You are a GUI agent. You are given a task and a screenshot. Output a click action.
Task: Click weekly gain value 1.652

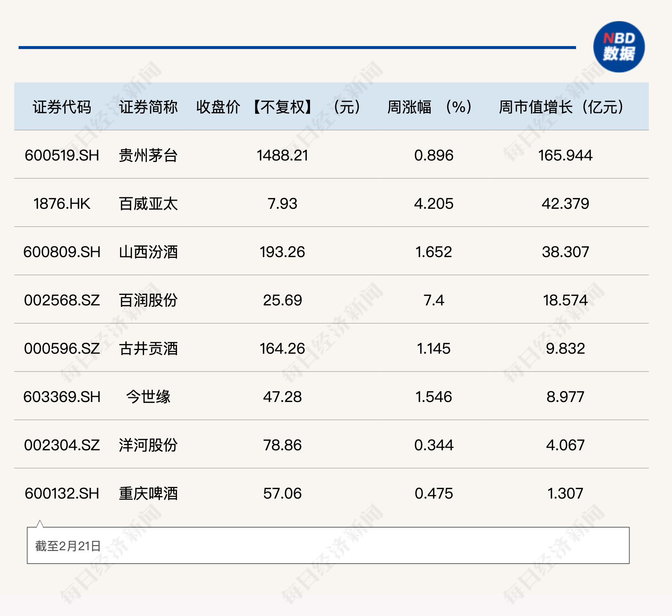coord(434,252)
